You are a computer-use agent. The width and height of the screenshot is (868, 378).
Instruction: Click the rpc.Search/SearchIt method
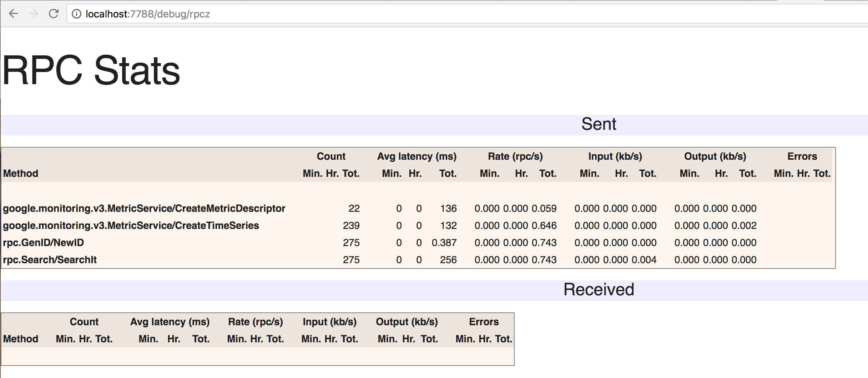click(x=50, y=260)
